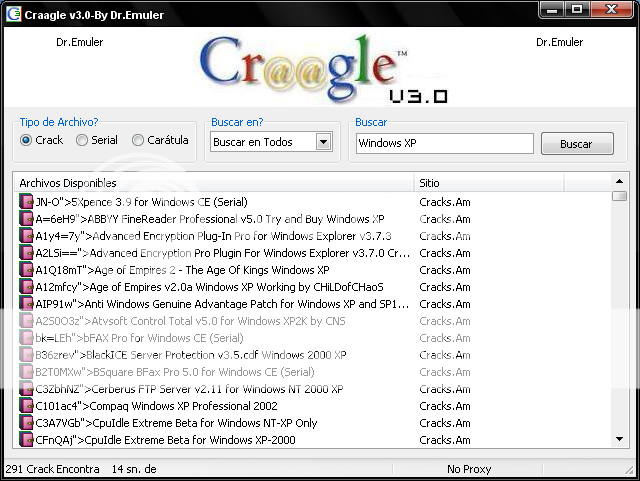The image size is (640, 481).
Task: Click icon beside 5Xpence 3.9 for Windows CE
Action: (26, 202)
